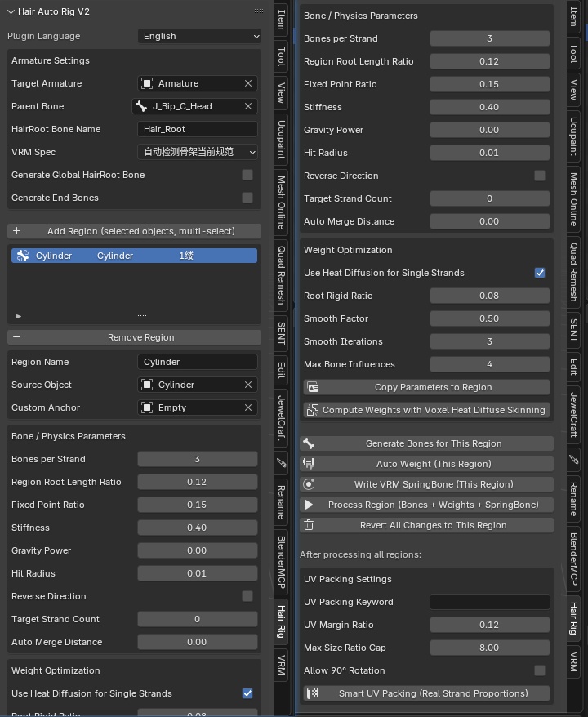The image size is (588, 717).
Task: Edit the UV Packing Keyword field
Action: click(490, 602)
